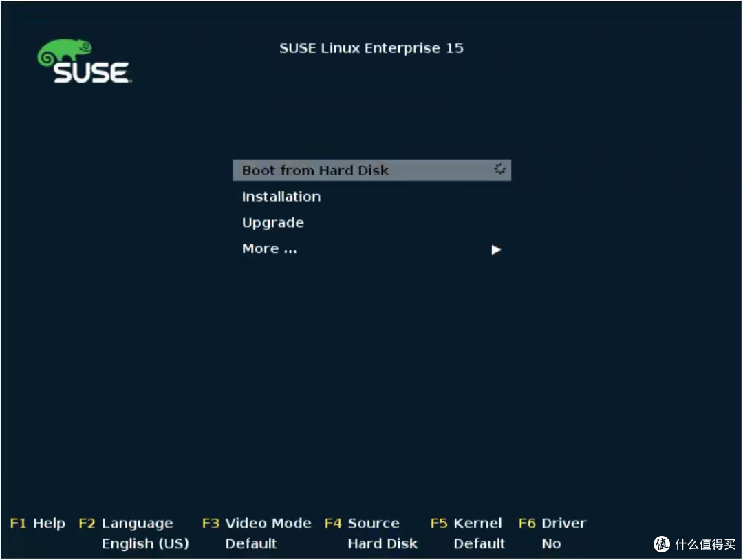
Task: Click the SUSE Linux Enterprise 15 title
Action: click(371, 48)
